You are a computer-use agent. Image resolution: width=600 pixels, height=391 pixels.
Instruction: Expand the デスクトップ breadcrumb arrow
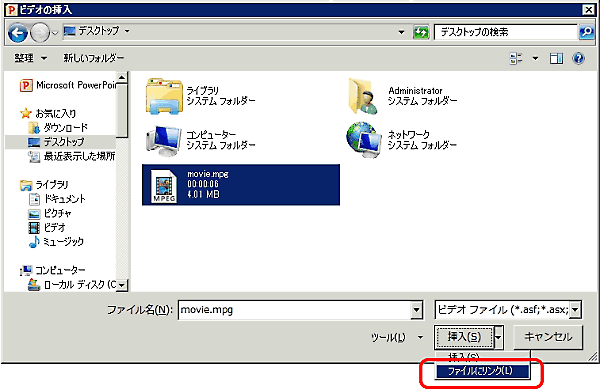click(127, 31)
